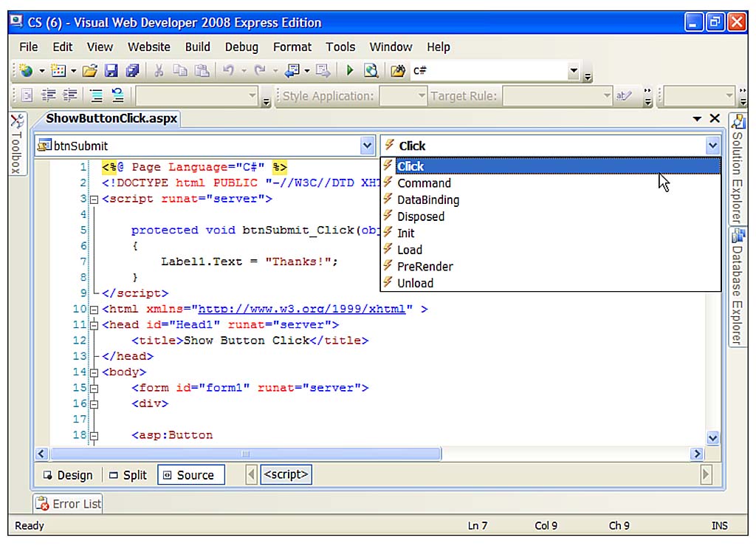Viewport: 756px width, 546px height.
Task: Open the Toolbox side panel
Action: (18, 144)
